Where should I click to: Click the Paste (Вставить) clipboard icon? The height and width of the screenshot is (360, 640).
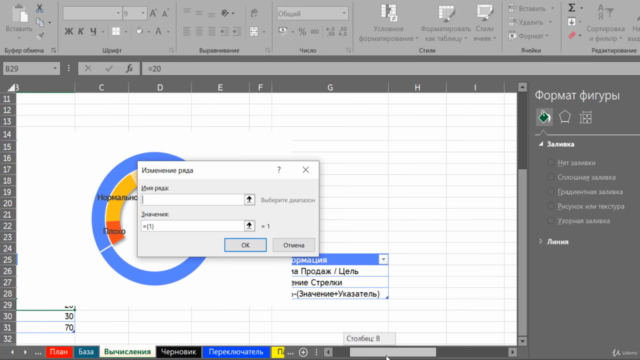click(x=19, y=14)
